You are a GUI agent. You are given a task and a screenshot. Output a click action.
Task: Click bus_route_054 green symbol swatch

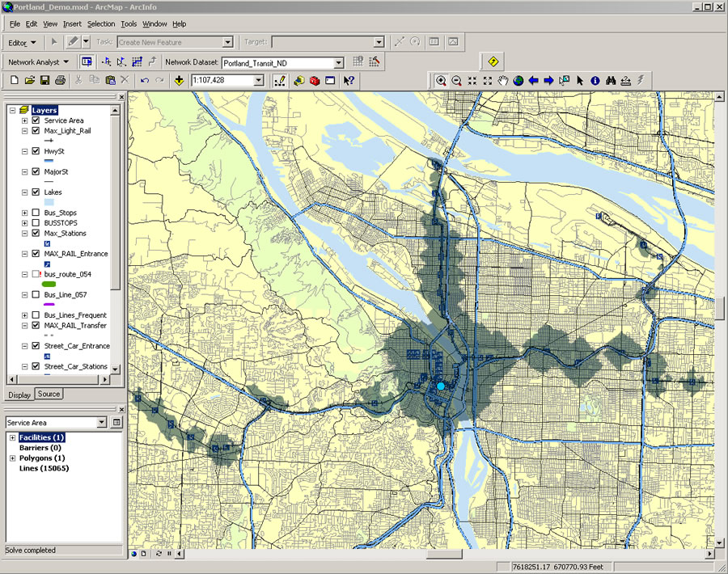click(x=49, y=284)
